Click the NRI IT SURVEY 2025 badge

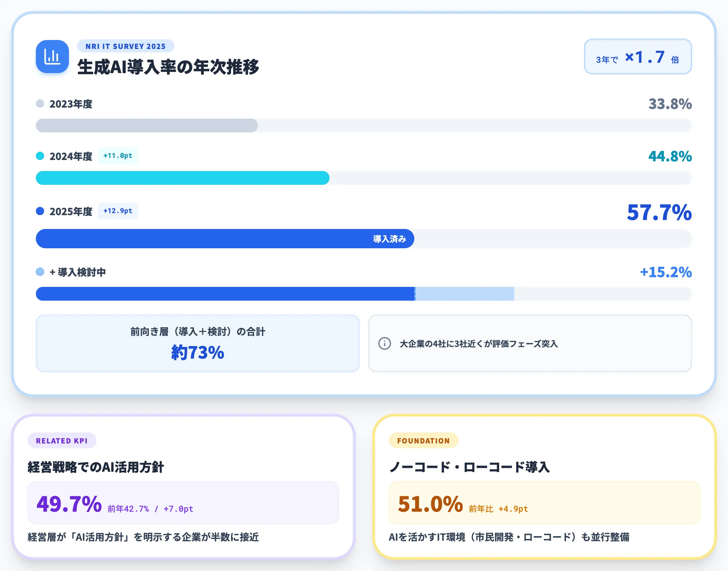tap(125, 46)
